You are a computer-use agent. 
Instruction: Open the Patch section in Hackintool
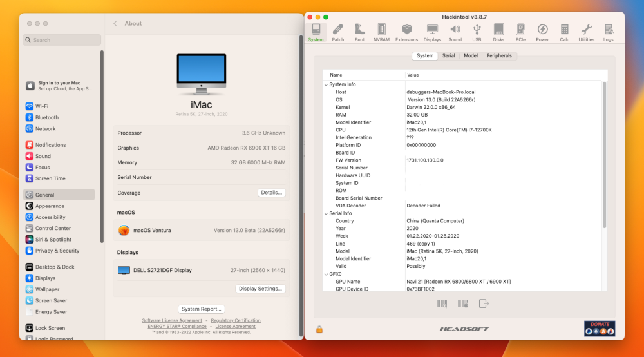[x=337, y=32]
